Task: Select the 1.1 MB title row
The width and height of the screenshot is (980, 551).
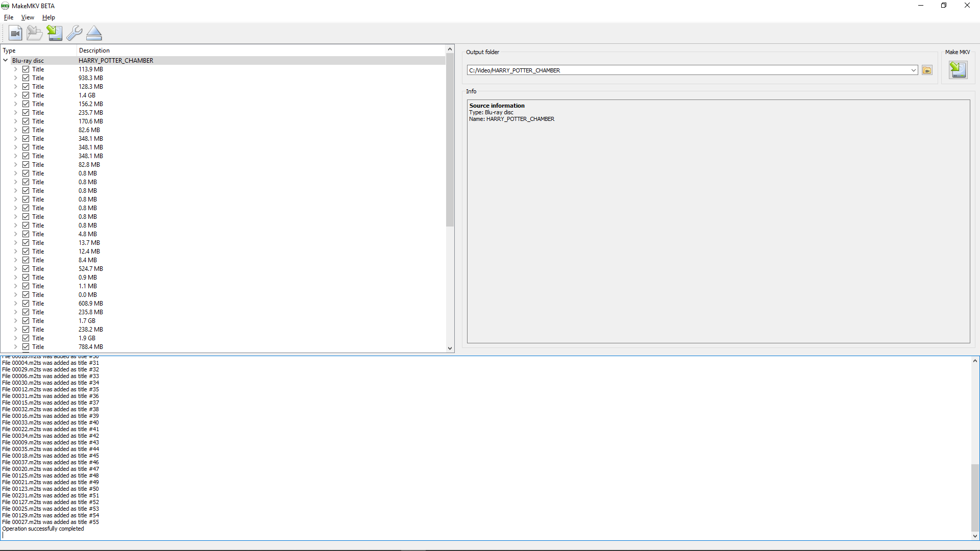Action: pyautogui.click(x=223, y=286)
